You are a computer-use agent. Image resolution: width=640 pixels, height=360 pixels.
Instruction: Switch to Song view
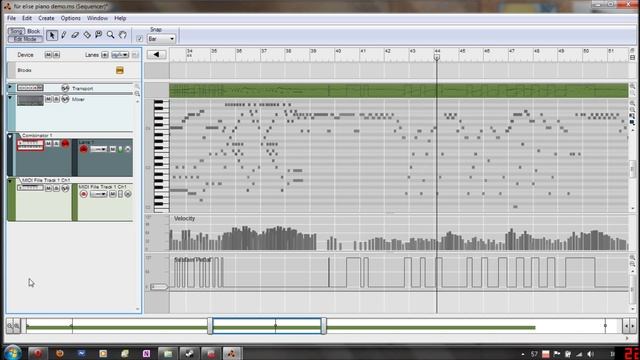coord(17,31)
